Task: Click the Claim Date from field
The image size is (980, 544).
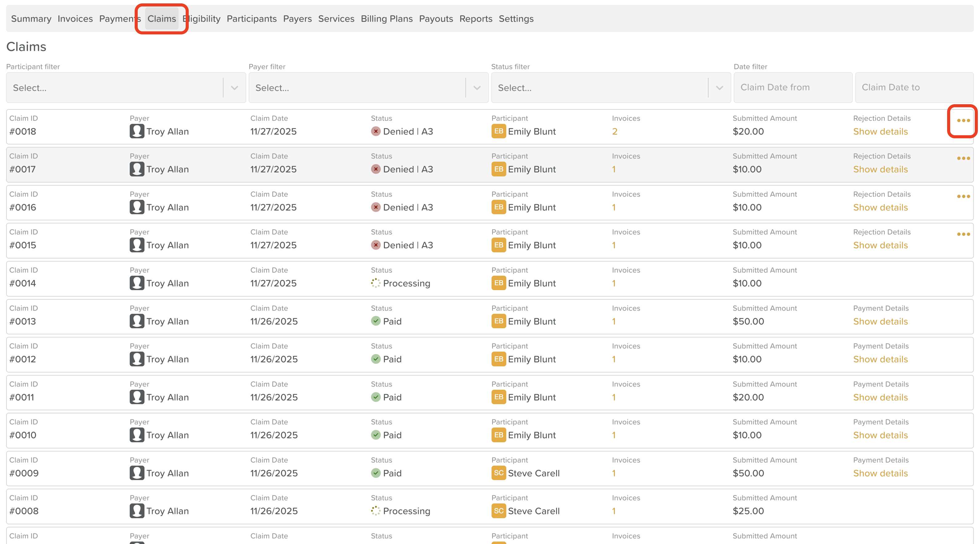Action: click(792, 88)
